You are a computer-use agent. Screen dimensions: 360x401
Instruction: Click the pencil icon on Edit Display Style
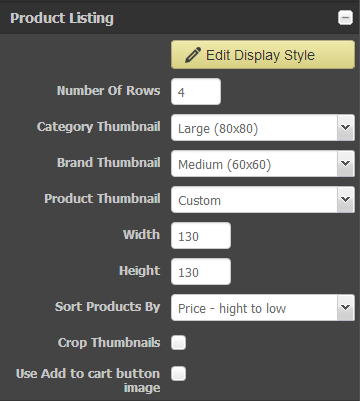[x=193, y=55]
